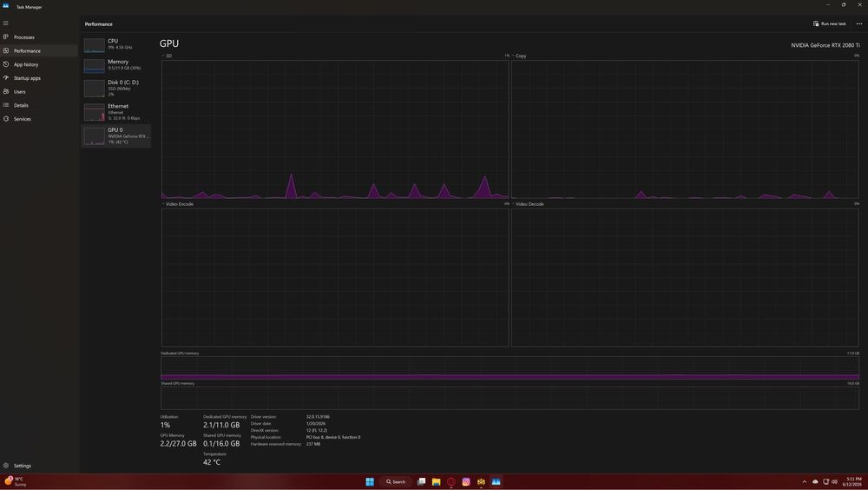The height and width of the screenshot is (490, 868).
Task: Click the Performance page icon in sidebar
Action: (x=5, y=50)
